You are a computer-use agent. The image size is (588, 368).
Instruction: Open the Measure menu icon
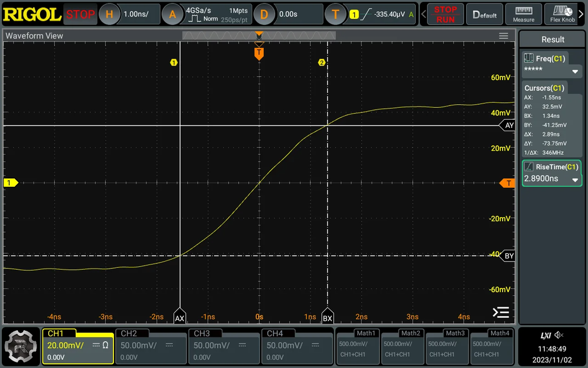coord(523,14)
